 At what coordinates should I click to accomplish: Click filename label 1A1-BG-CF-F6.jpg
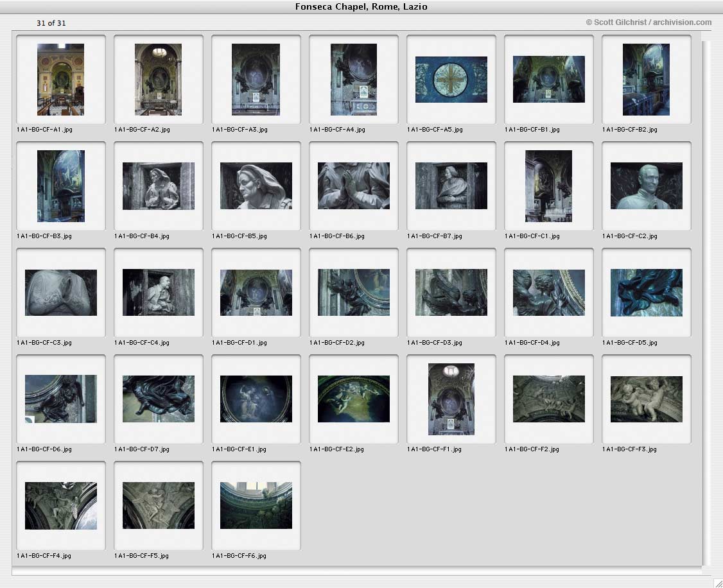pos(240,556)
